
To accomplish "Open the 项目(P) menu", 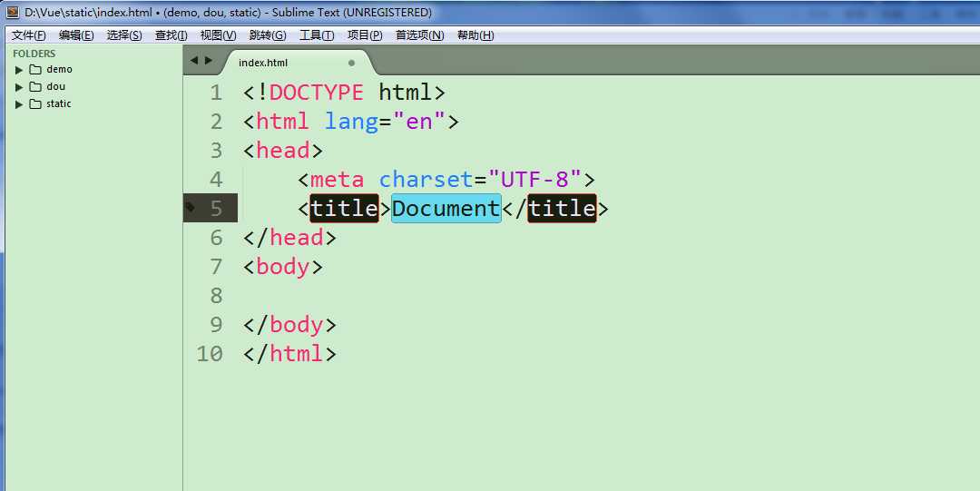I will 365,35.
